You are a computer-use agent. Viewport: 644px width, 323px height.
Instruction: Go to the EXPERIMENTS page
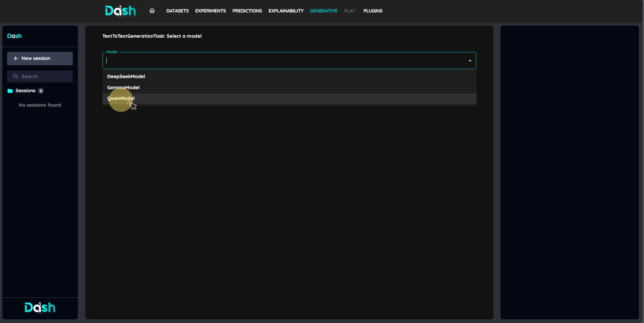coord(211,11)
